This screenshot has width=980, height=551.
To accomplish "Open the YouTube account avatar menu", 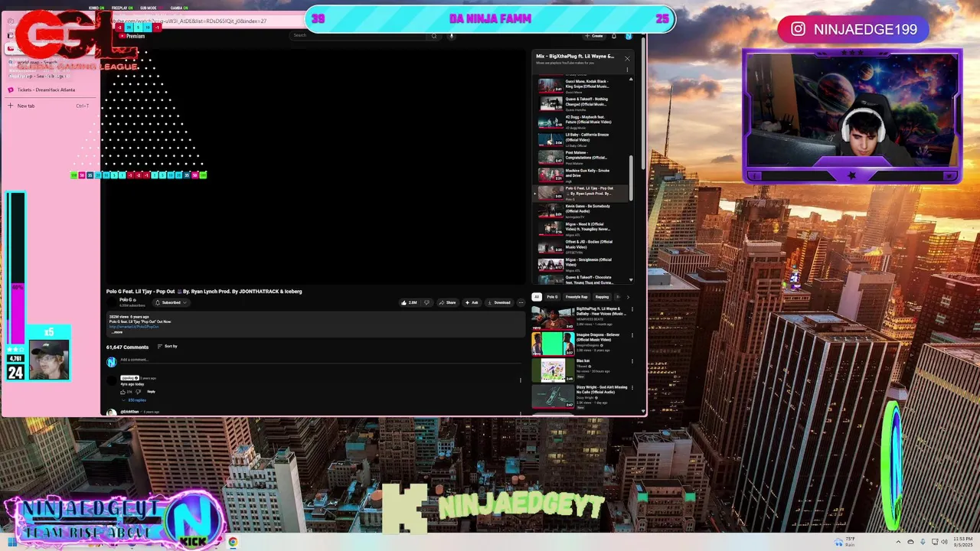I will 629,35.
